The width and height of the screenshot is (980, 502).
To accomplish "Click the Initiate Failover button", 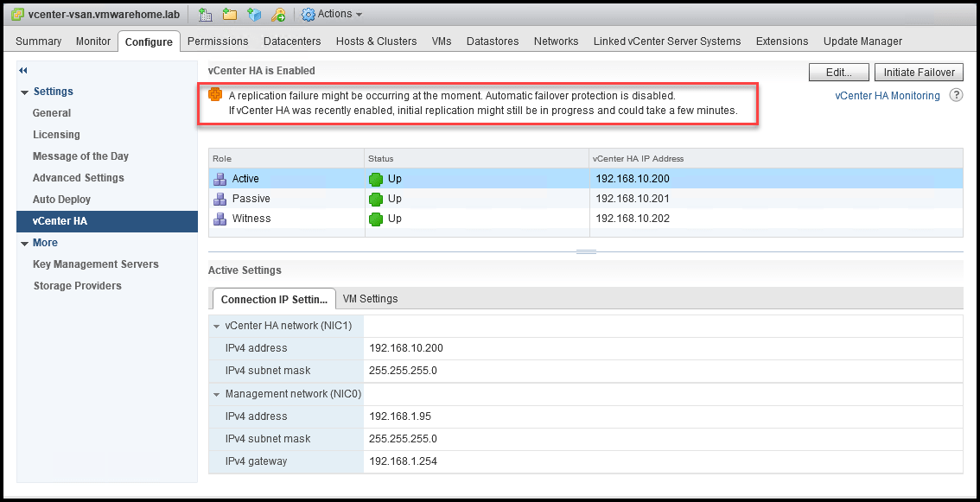I will (919, 72).
